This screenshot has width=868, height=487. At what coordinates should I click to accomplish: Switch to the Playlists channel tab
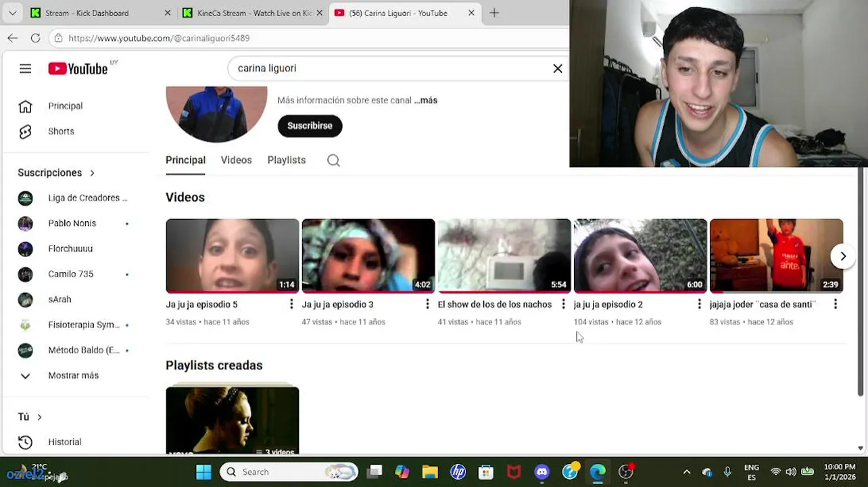pos(287,160)
